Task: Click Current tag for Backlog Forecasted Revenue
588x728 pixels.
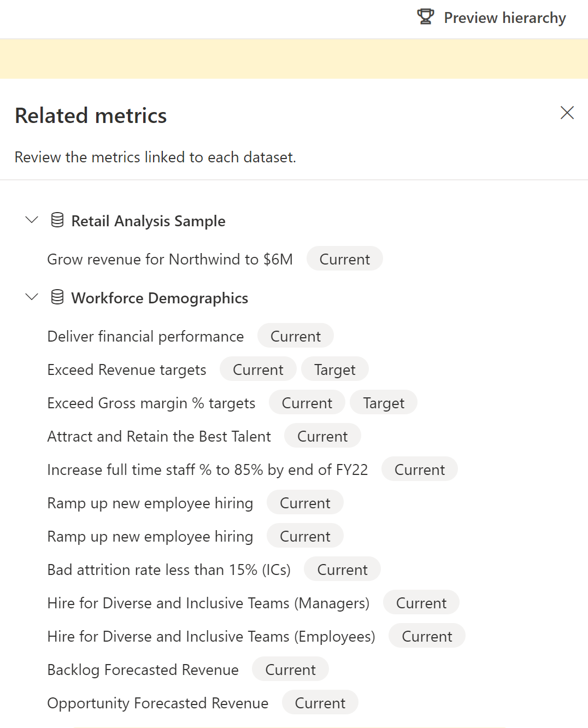Action: [x=290, y=670]
